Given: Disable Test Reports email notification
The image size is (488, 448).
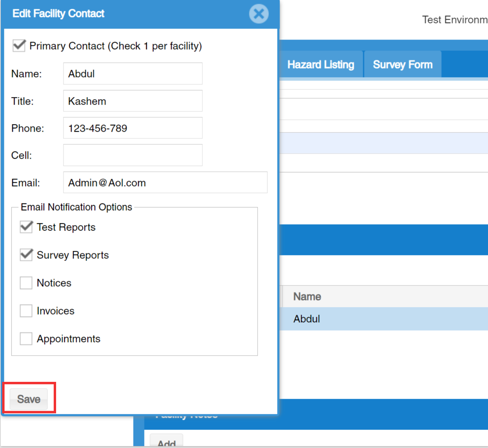Looking at the screenshot, I should pyautogui.click(x=26, y=227).
